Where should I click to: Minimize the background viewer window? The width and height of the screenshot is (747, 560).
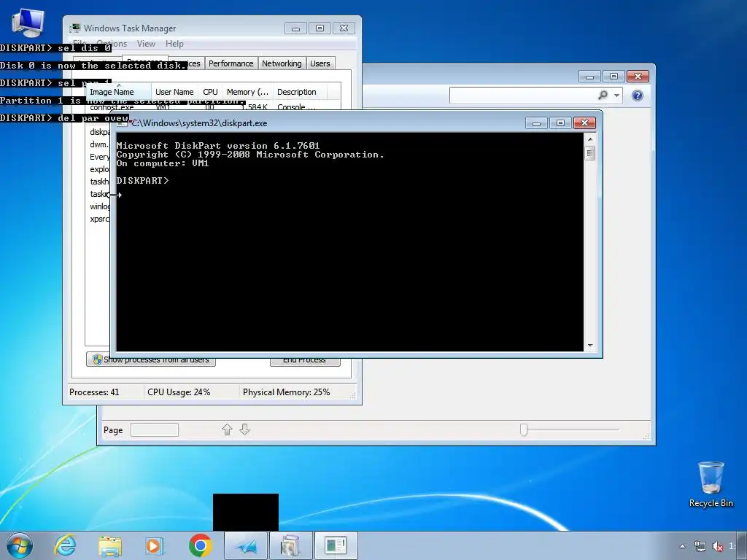(x=589, y=76)
